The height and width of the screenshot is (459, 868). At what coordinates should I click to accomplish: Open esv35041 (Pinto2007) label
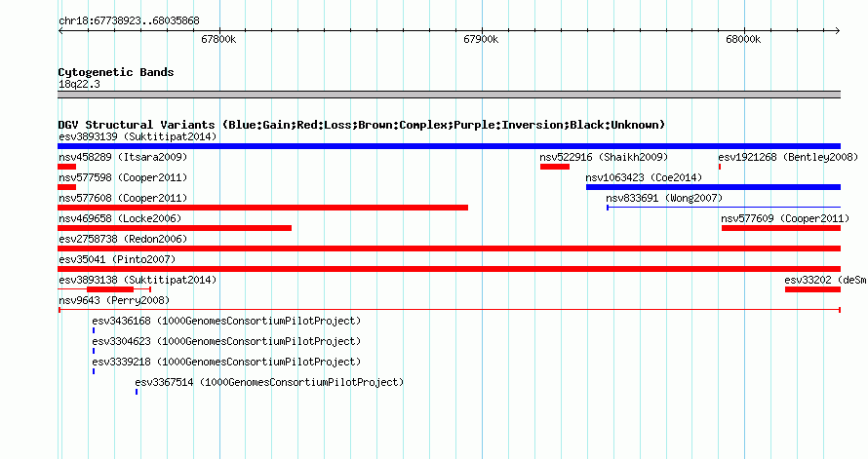pos(117,259)
